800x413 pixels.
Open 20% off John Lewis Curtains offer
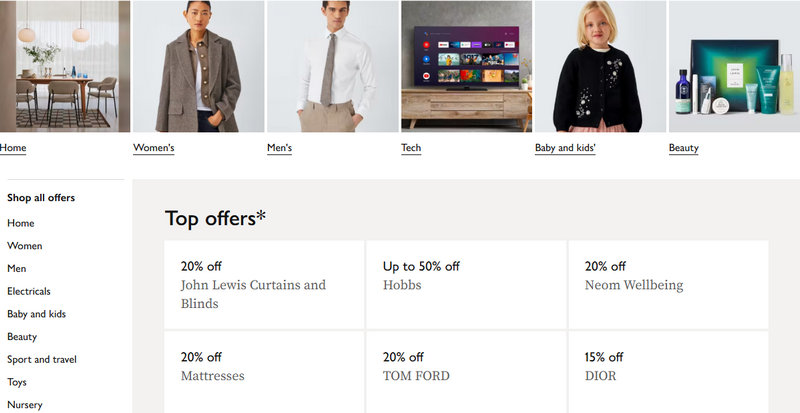pyautogui.click(x=265, y=285)
